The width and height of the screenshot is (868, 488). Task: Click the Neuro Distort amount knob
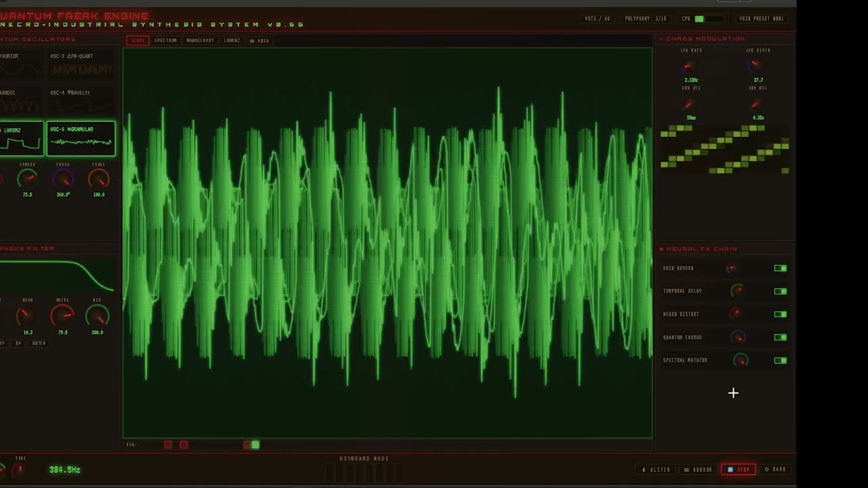click(734, 313)
